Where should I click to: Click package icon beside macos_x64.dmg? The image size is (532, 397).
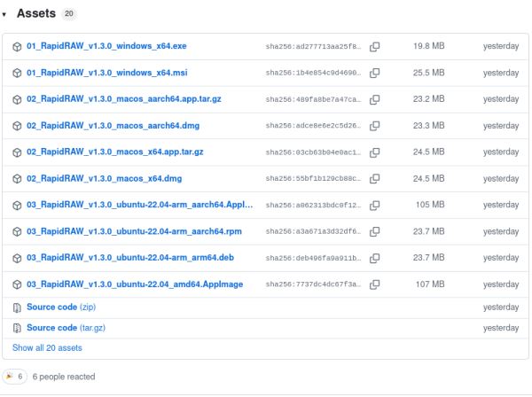(17, 179)
